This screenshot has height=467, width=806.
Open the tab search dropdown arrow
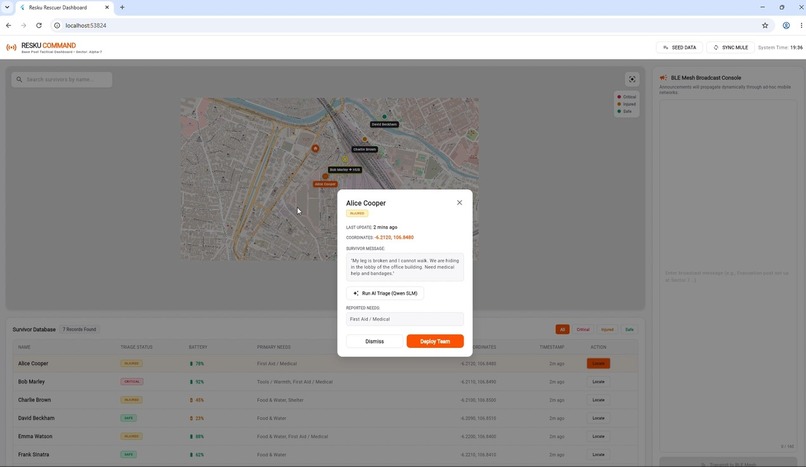coord(7,7)
